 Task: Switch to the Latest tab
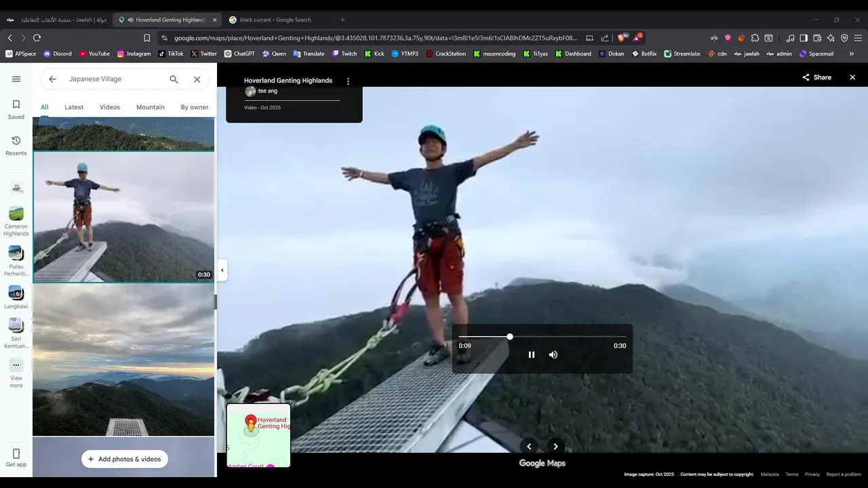pyautogui.click(x=74, y=107)
